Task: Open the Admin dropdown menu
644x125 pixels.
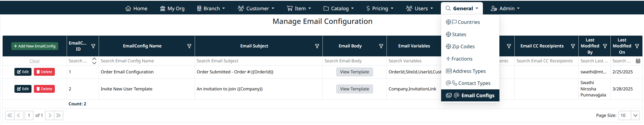Action: pyautogui.click(x=505, y=8)
